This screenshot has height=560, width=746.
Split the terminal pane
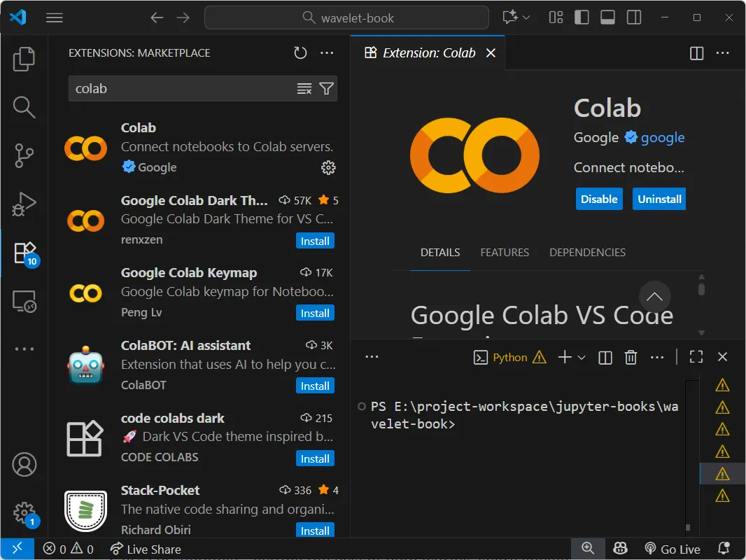605,357
